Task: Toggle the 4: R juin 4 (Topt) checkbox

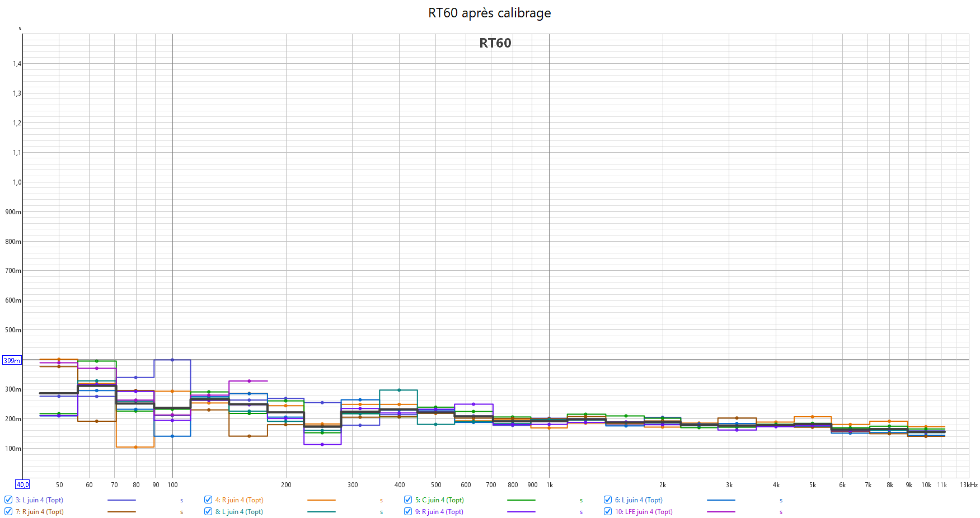Action: tap(208, 500)
